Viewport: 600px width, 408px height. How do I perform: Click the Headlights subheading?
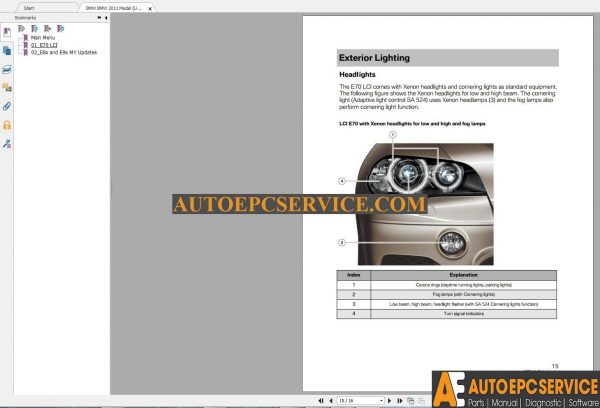357,75
